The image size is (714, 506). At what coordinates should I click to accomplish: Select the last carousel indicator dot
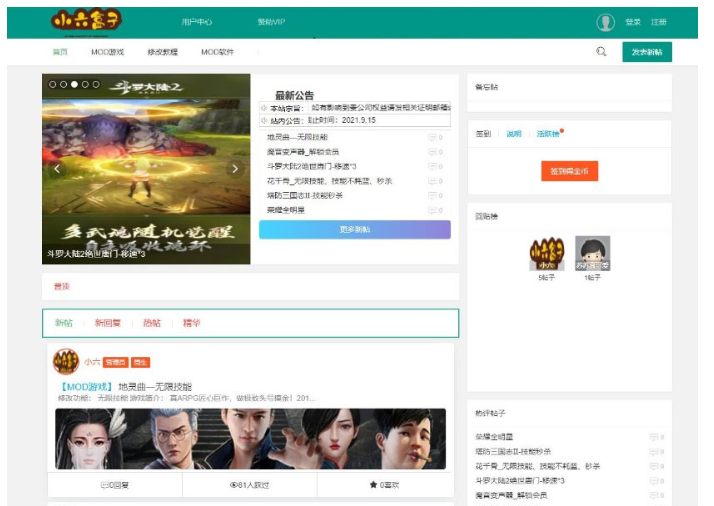pos(96,85)
